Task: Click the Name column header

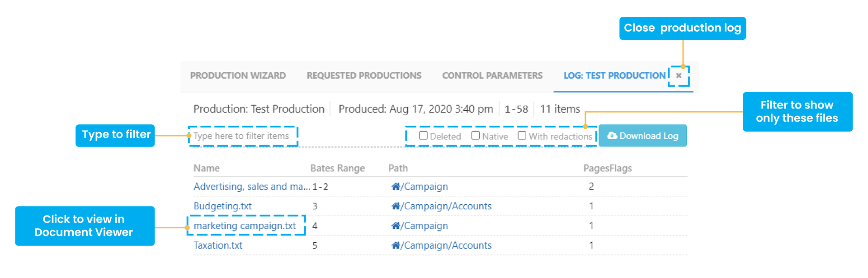Action: pos(207,168)
